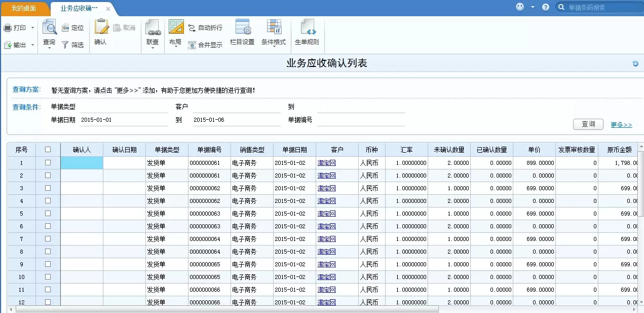Image resolution: width=644 pixels, height=313 pixels.
Task: Click the refresh icon beside list title
Action: (635, 64)
